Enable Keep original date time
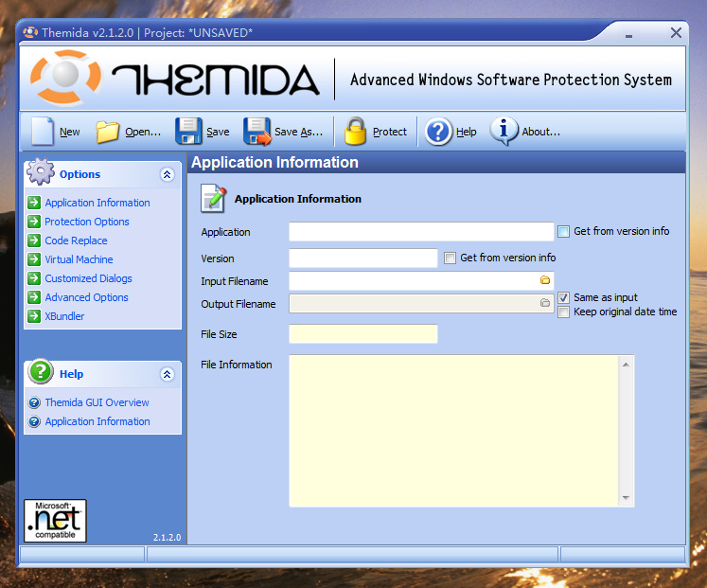This screenshot has width=707, height=588. pos(564,312)
